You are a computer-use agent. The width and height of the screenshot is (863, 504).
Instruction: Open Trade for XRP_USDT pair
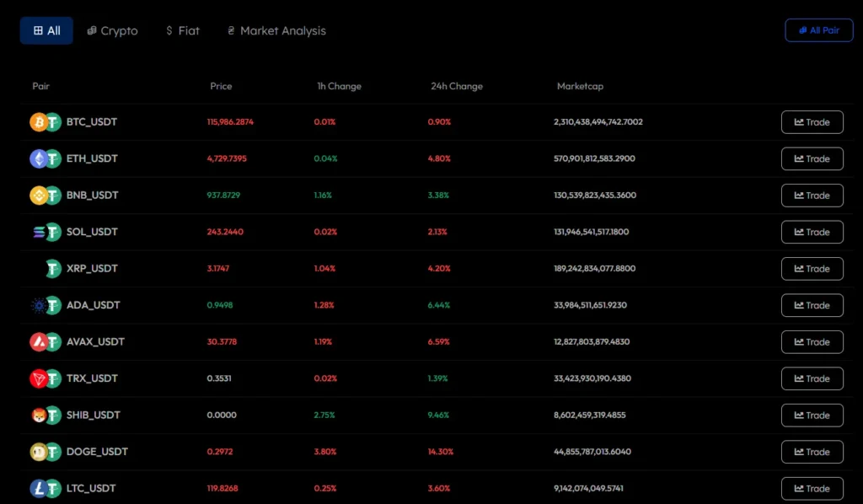click(812, 269)
